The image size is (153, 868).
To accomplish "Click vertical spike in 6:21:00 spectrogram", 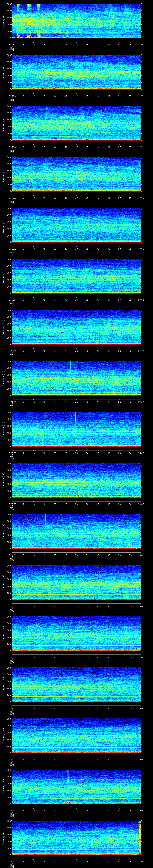I will 70,365.
